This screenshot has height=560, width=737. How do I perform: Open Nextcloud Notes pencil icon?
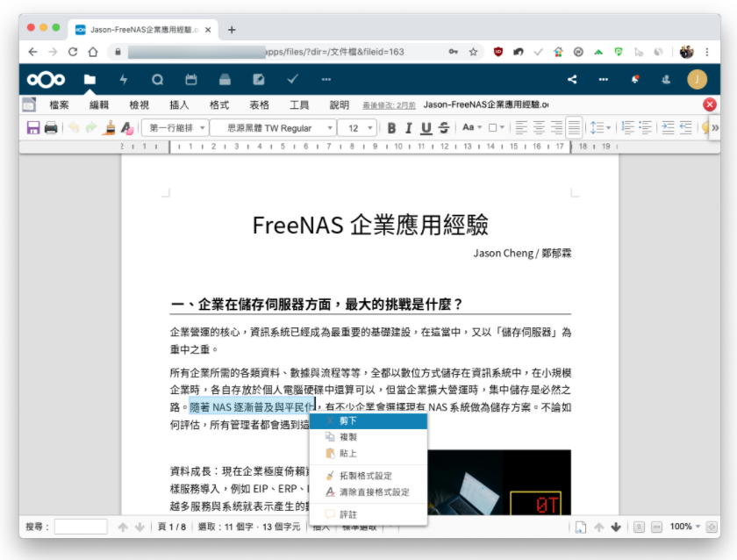tap(259, 80)
